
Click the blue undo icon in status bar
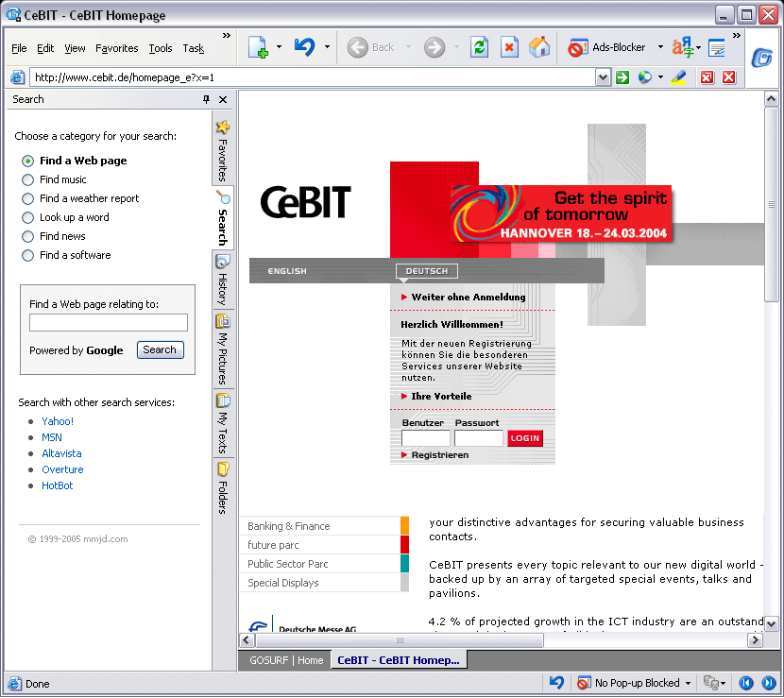pos(556,683)
